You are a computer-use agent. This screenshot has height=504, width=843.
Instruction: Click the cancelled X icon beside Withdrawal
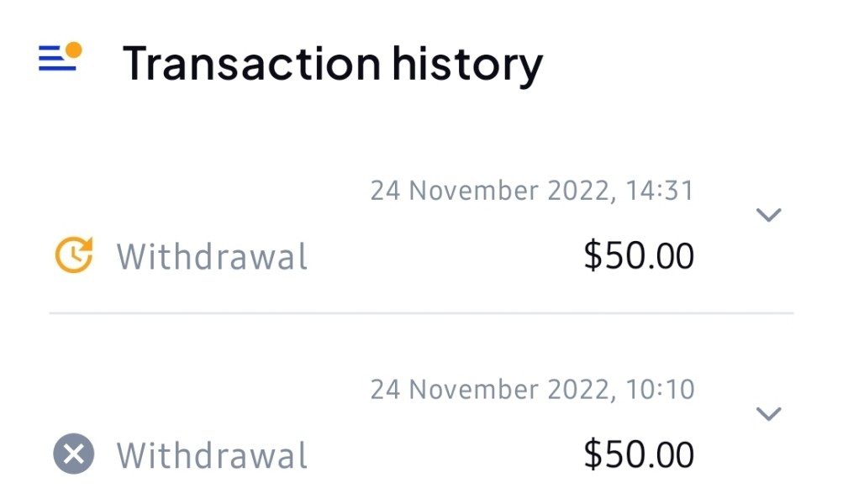(74, 455)
